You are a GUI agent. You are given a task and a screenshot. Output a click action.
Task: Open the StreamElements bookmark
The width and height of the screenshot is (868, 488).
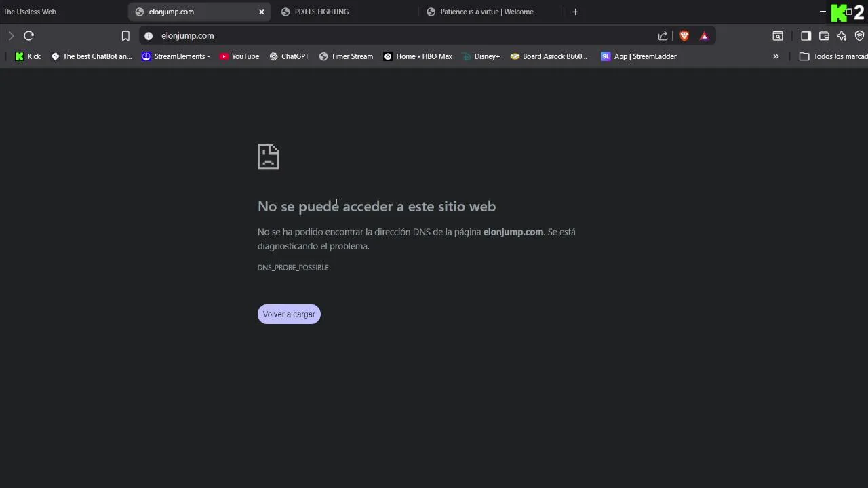click(176, 56)
